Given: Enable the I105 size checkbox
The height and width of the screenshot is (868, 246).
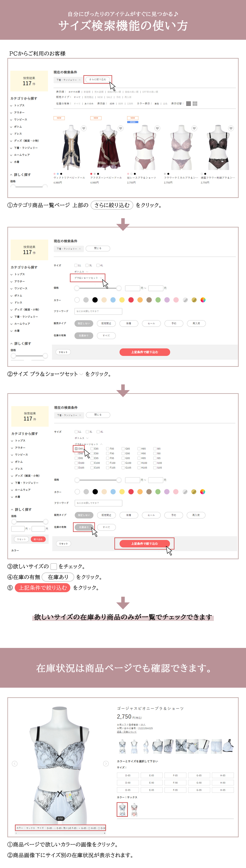Looking at the screenshot, I should [155, 468].
